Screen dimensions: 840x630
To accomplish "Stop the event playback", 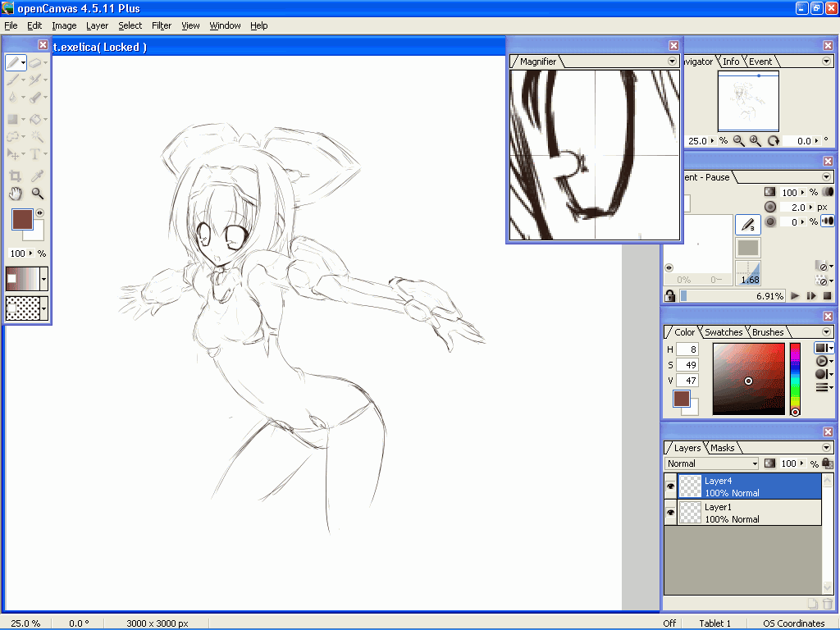I will 827,295.
